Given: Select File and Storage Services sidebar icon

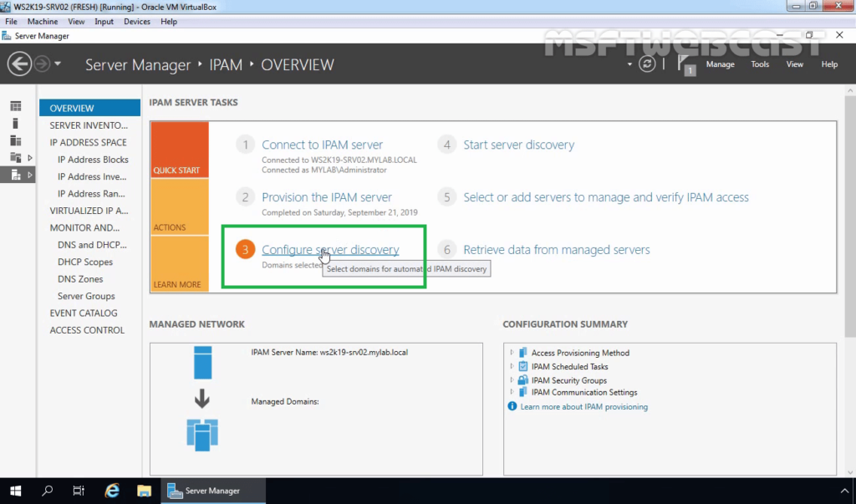Looking at the screenshot, I should point(16,158).
